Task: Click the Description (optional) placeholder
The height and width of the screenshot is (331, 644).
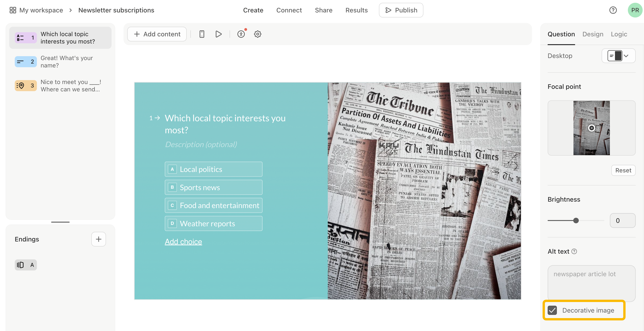Action: tap(201, 145)
